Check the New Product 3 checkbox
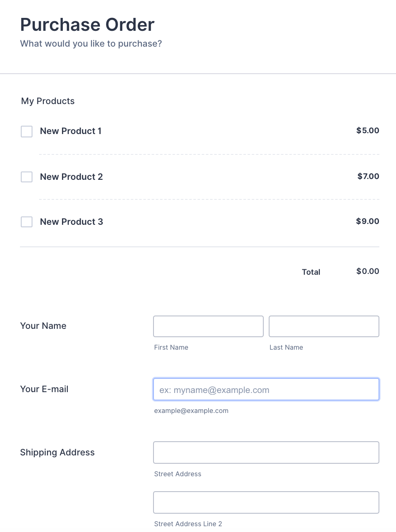The image size is (396, 532). click(27, 222)
